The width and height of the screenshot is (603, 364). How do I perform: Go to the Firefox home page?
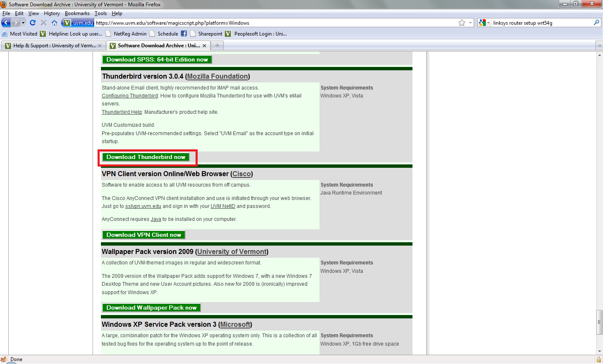click(54, 23)
